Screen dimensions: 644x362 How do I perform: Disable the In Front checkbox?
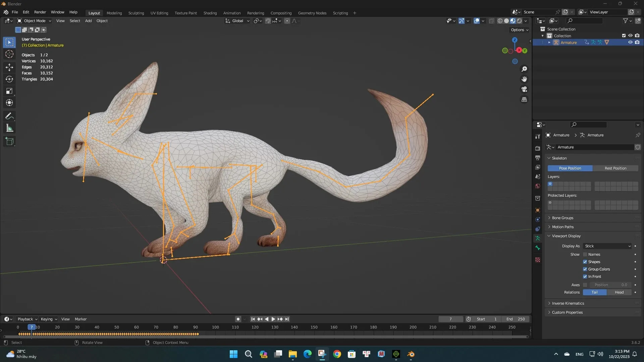point(585,277)
